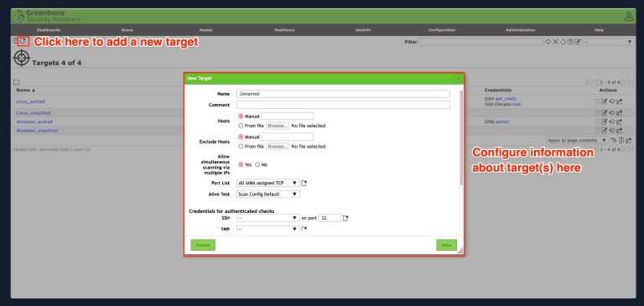Viewport: 644px width, 306px height.
Task: Click the update filter refresh icon
Action: coord(548,42)
